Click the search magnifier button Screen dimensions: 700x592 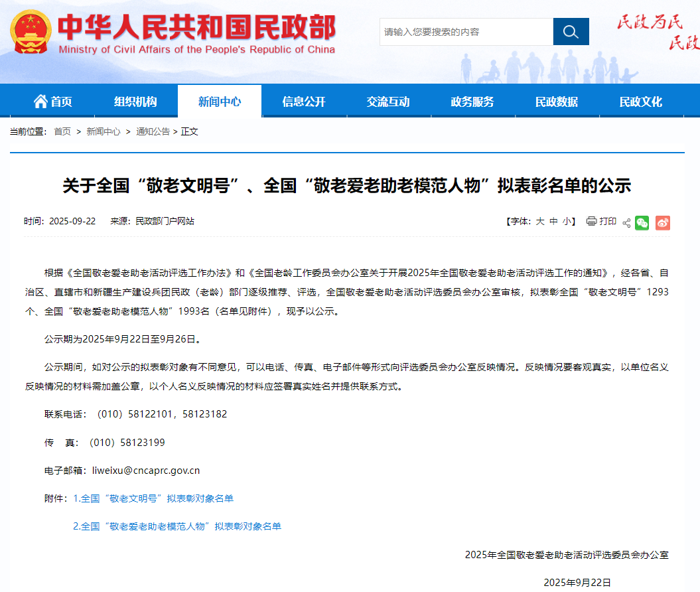point(571,32)
